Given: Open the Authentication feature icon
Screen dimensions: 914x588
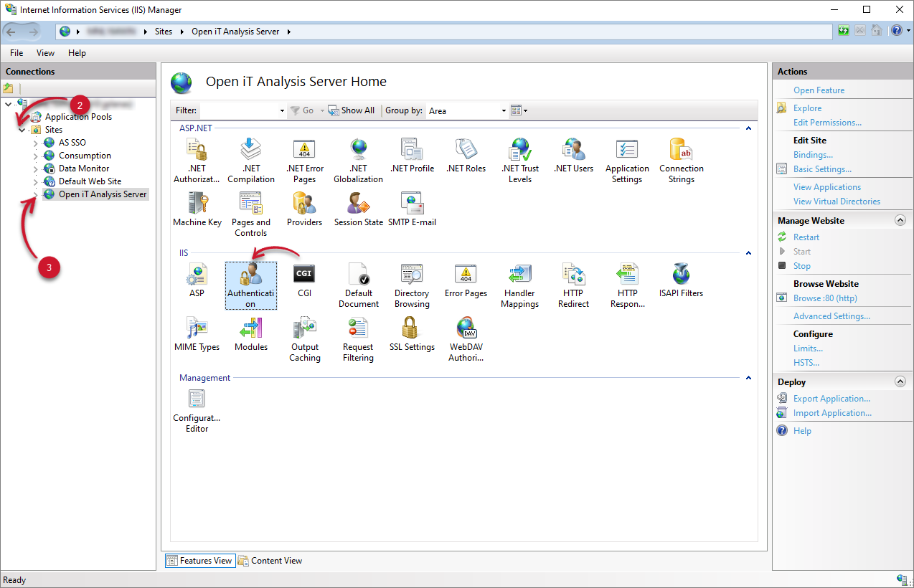Looking at the screenshot, I should [x=250, y=284].
